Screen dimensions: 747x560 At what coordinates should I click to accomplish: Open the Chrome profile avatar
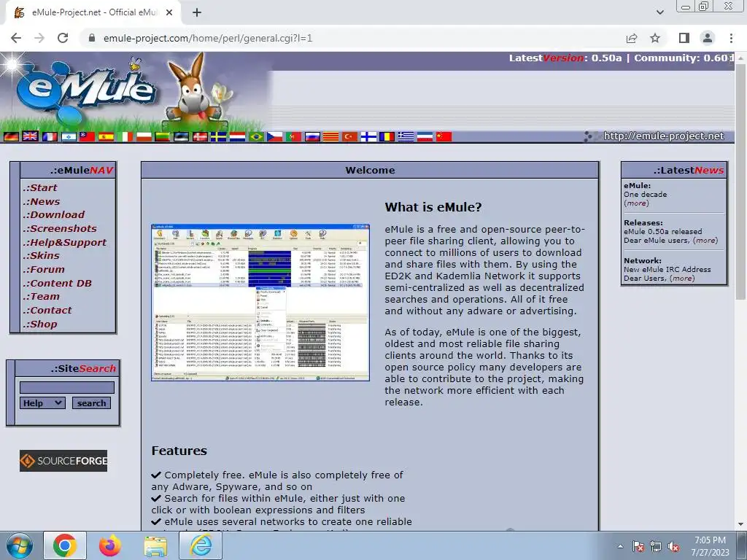(x=708, y=38)
